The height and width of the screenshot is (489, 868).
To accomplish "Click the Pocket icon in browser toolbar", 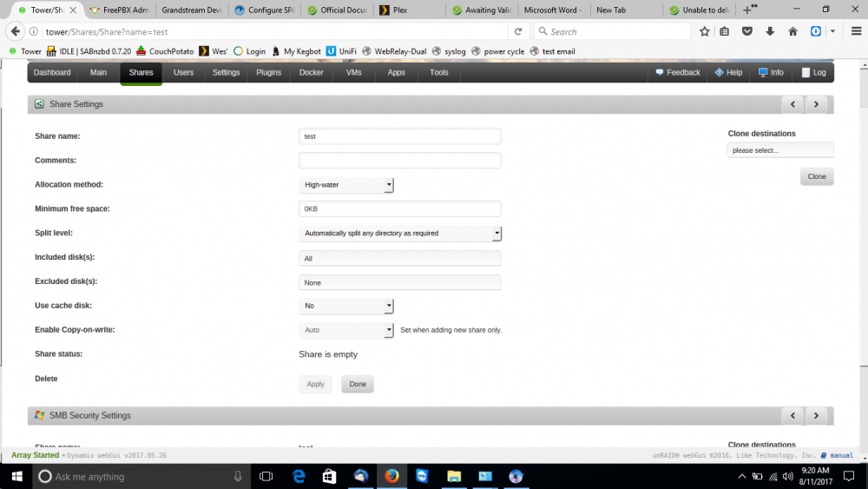I will point(747,31).
